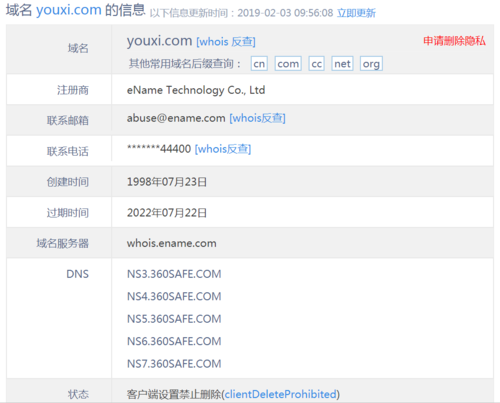
Task: Open the [whois反查] link beside the phone number *******44400
Action: [223, 149]
